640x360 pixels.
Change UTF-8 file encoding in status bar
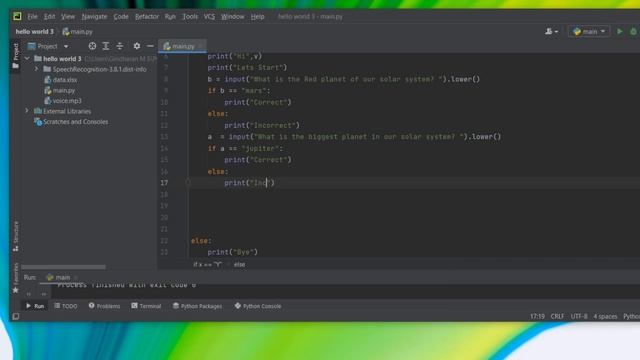tap(579, 316)
